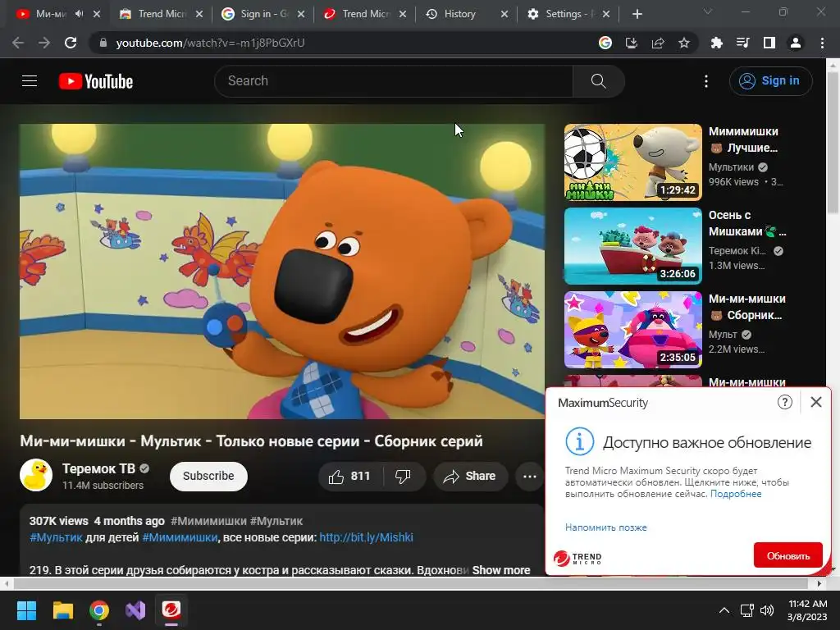Like the video with thumbs up
Image resolution: width=840 pixels, height=630 pixels.
click(x=350, y=477)
